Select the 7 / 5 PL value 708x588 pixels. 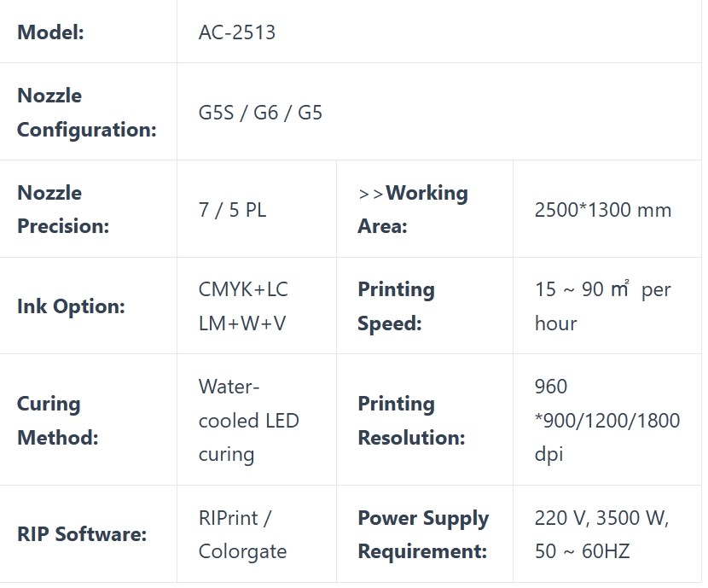click(x=232, y=210)
